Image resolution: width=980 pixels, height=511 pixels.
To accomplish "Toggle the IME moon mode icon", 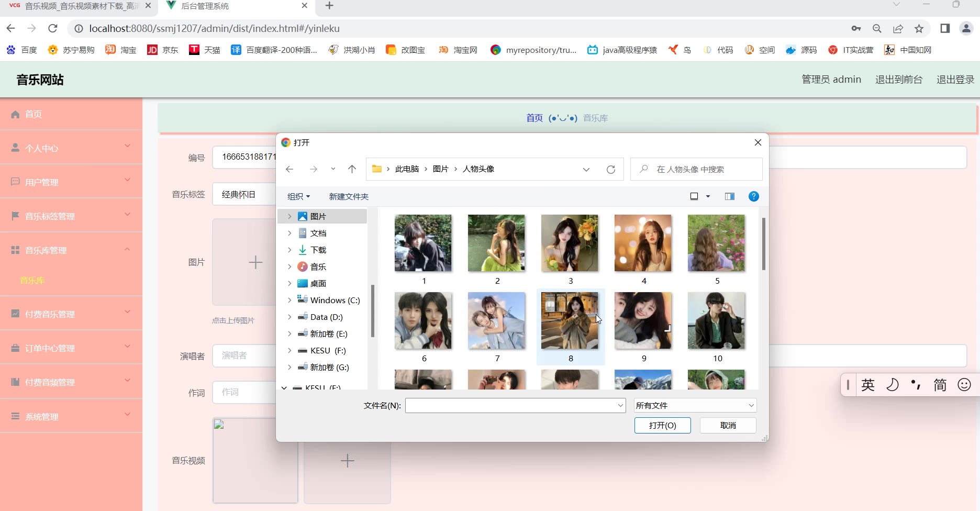I will coord(892,385).
